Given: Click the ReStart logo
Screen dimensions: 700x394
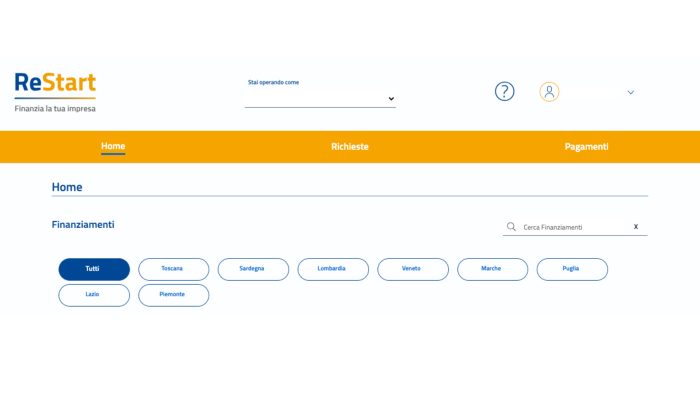Looking at the screenshot, I should click(x=55, y=92).
